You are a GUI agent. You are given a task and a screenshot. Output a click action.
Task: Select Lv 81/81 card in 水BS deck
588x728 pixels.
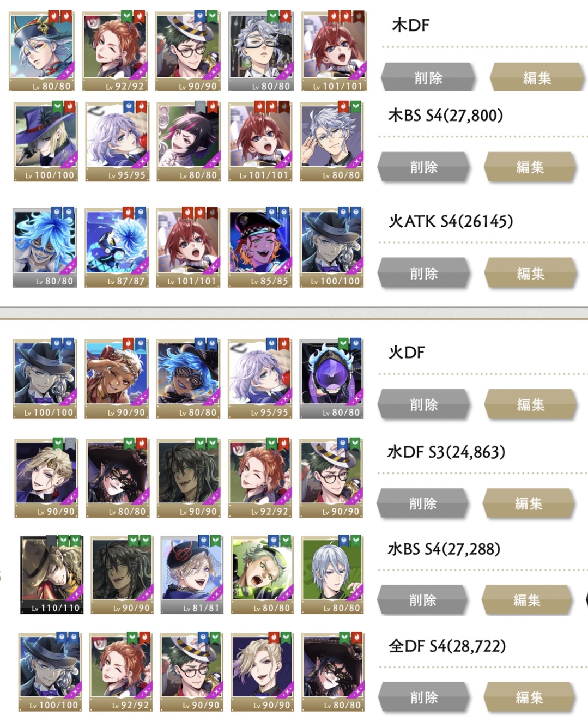[x=192, y=575]
